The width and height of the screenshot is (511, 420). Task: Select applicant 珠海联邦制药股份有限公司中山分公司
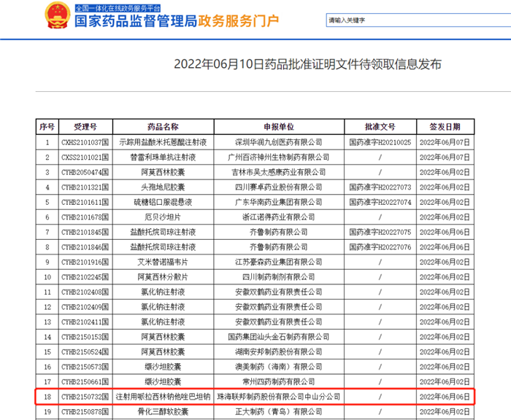click(x=279, y=397)
